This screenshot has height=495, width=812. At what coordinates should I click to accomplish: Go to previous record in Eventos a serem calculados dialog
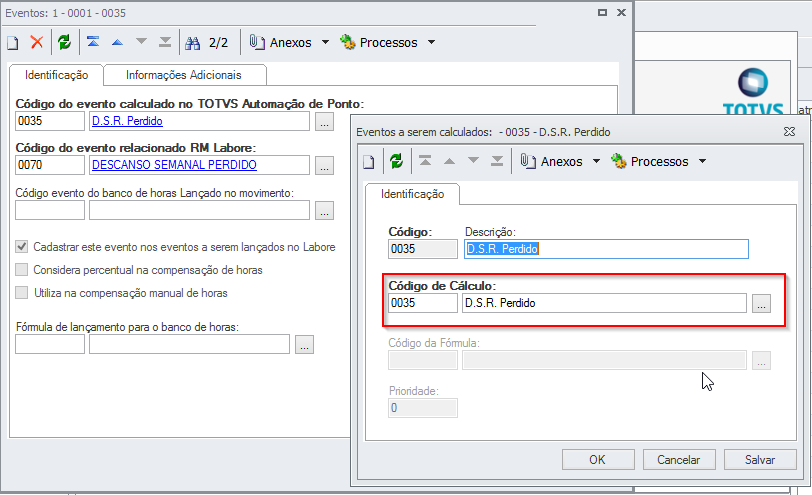click(450, 161)
